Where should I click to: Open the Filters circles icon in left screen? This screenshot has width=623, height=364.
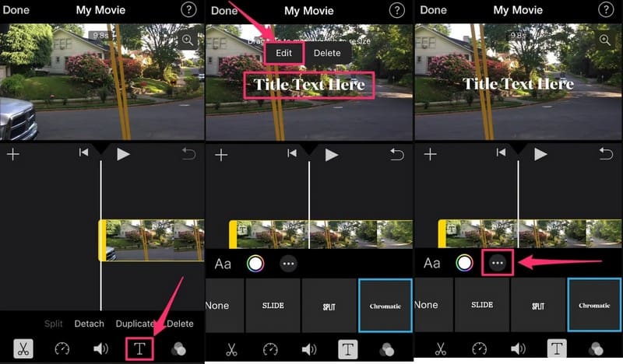tap(178, 349)
